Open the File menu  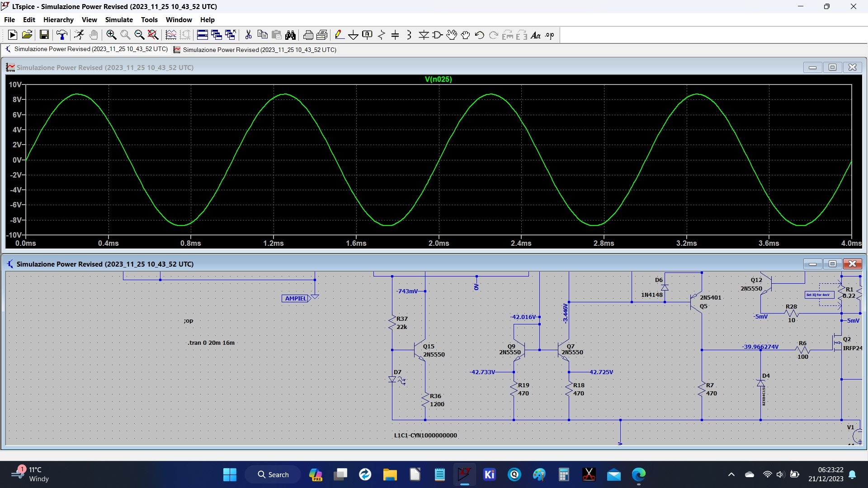(x=9, y=19)
